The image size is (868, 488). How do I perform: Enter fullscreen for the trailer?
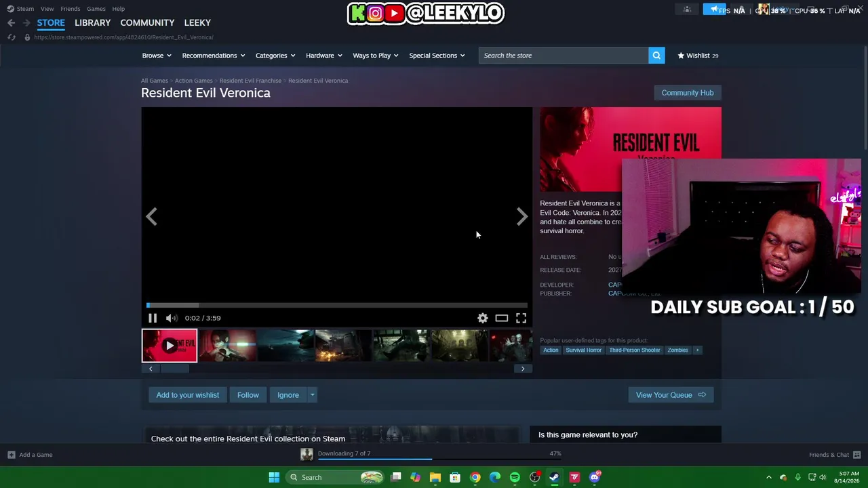(x=521, y=318)
